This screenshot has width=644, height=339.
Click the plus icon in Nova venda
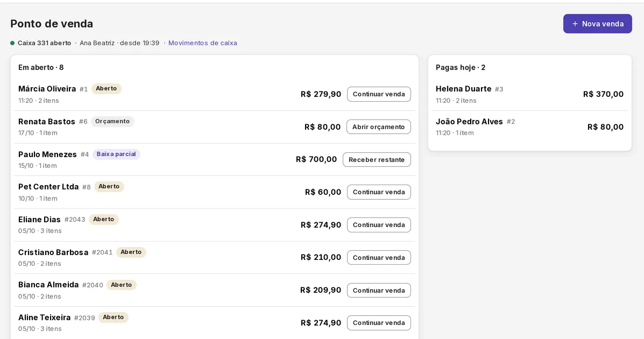click(575, 24)
